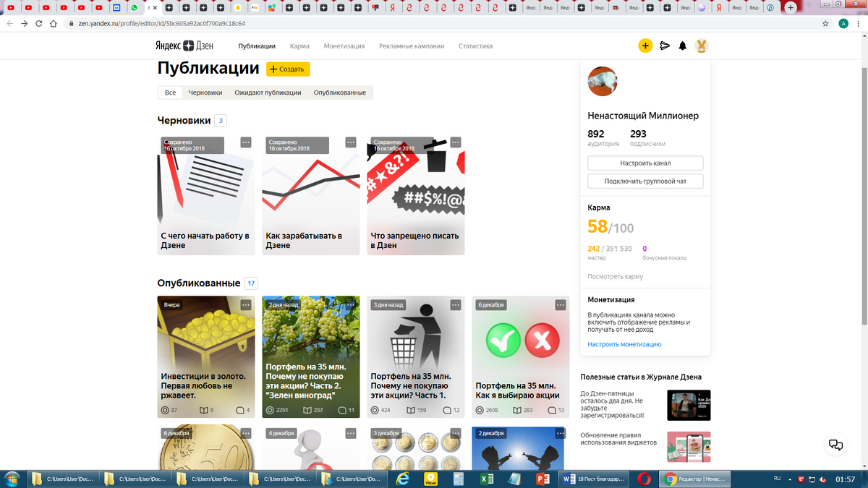Open Рекламные кампании section
Viewport: 868px width, 488px height.
click(x=412, y=46)
